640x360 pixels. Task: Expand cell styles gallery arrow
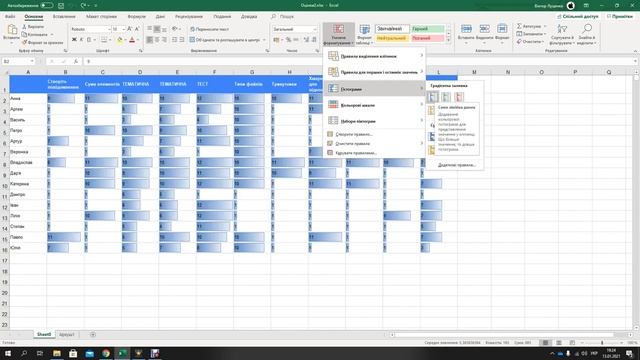point(449,40)
